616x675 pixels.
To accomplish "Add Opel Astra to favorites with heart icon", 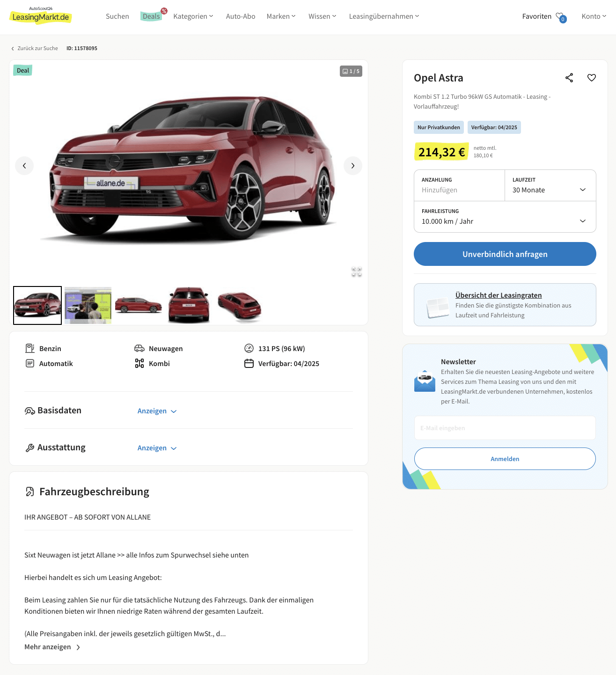I will point(592,78).
